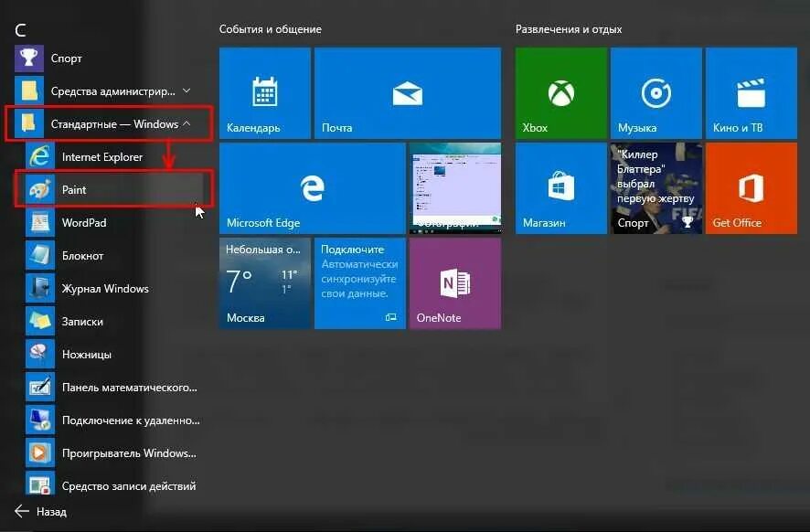Open Paint using its palette icon

(x=40, y=189)
